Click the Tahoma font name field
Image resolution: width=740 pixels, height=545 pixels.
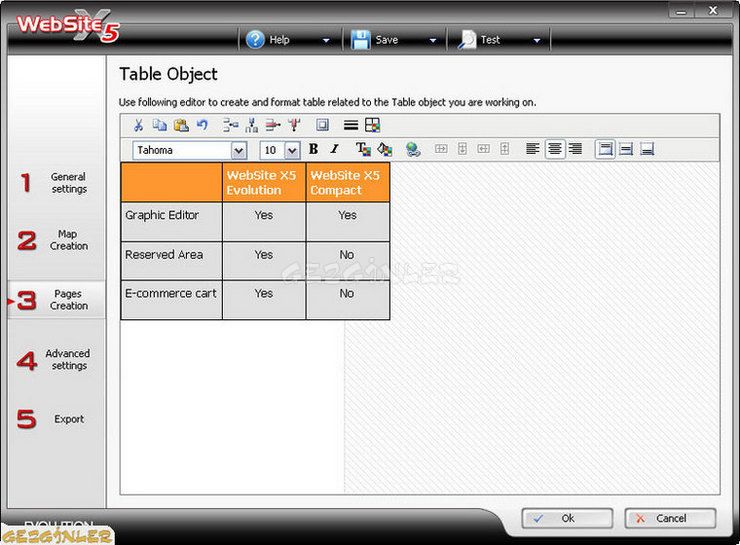click(x=182, y=151)
